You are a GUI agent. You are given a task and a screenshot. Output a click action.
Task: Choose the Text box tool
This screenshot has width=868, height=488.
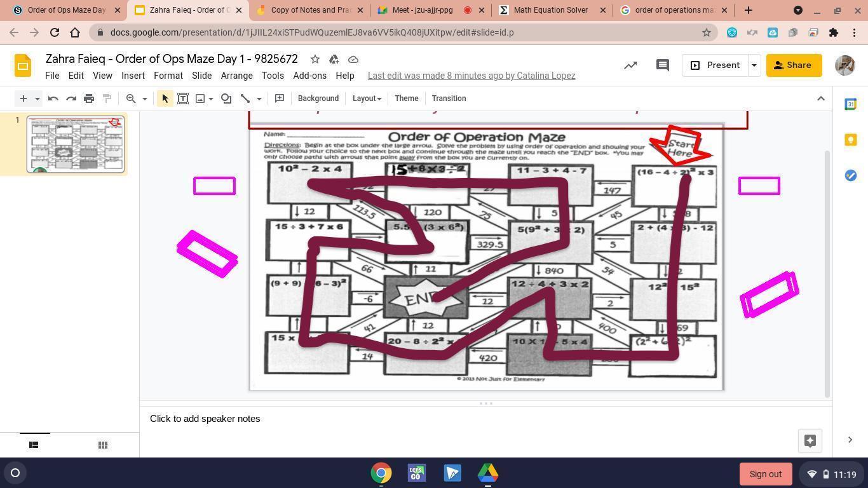183,98
